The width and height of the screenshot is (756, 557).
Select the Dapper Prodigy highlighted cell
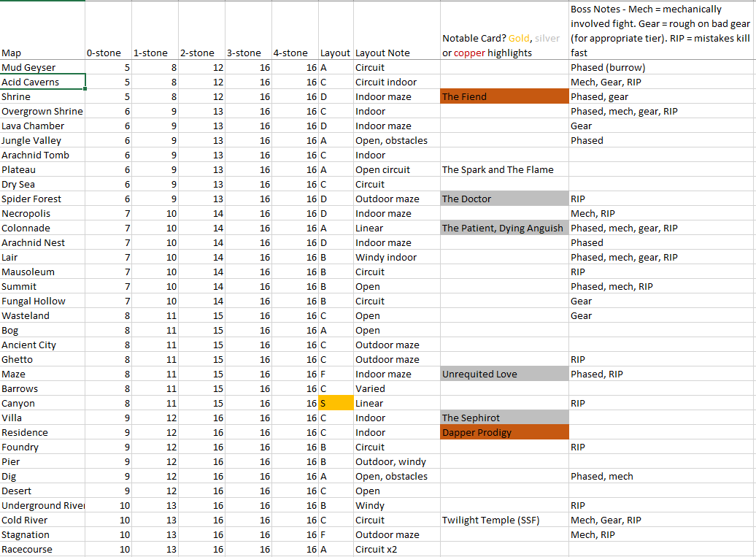[x=504, y=433]
